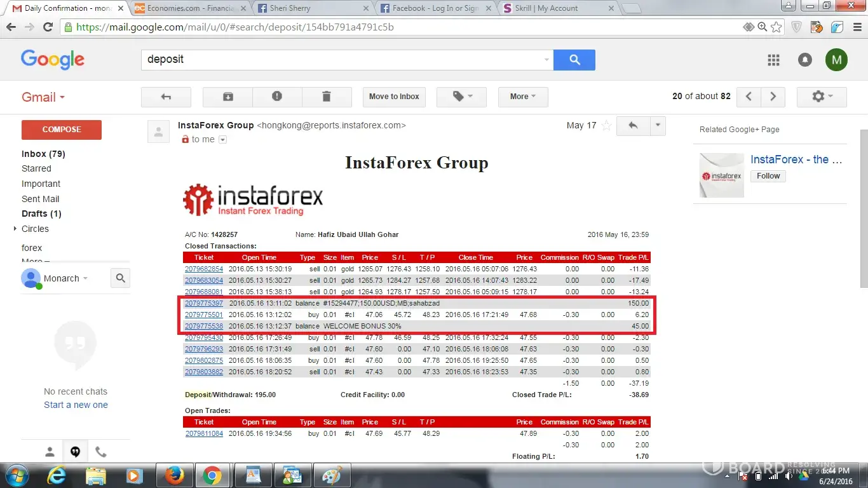Open the Labels dropdown button
This screenshot has width=868, height=488.
click(x=463, y=97)
